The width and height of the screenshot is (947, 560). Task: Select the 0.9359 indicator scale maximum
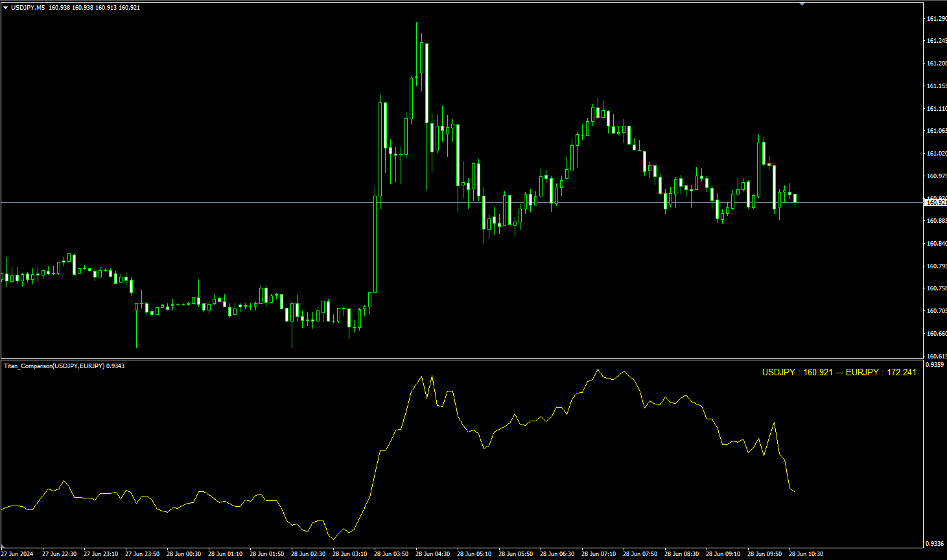[x=935, y=365]
